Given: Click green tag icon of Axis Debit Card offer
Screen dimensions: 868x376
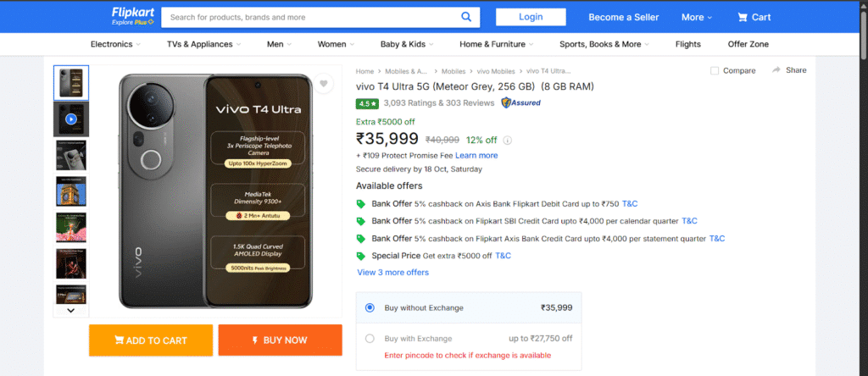Looking at the screenshot, I should [x=361, y=204].
